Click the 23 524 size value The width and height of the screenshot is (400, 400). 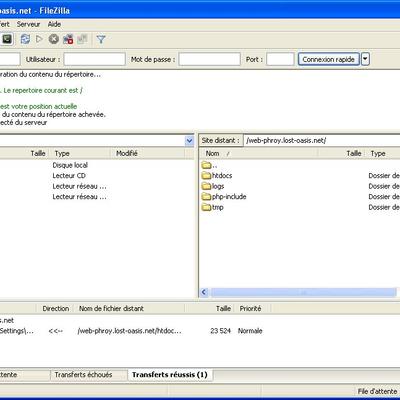[220, 331]
